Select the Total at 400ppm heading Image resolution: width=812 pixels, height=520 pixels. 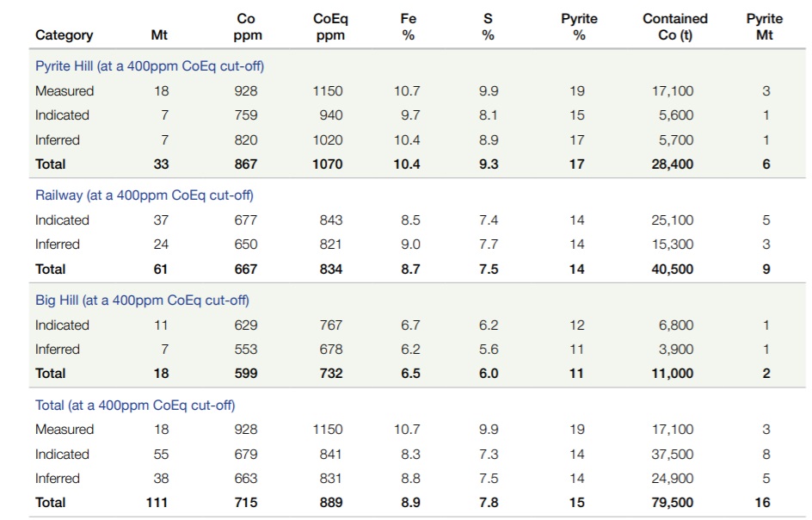pos(135,405)
